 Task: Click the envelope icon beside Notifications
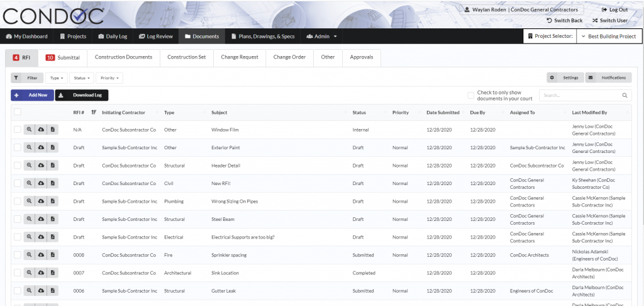coord(590,77)
